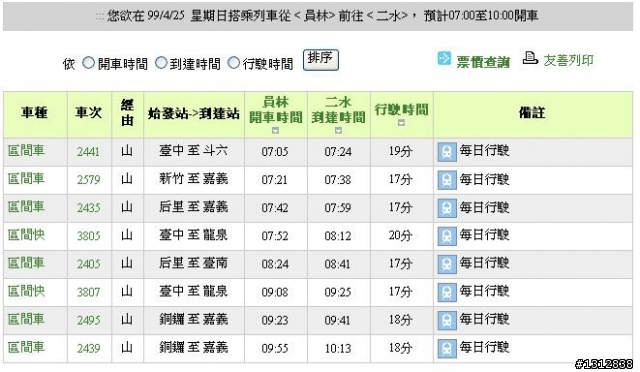Click train icon in row 2439 remarks
Viewport: 640px width, 372px height.
click(x=447, y=349)
